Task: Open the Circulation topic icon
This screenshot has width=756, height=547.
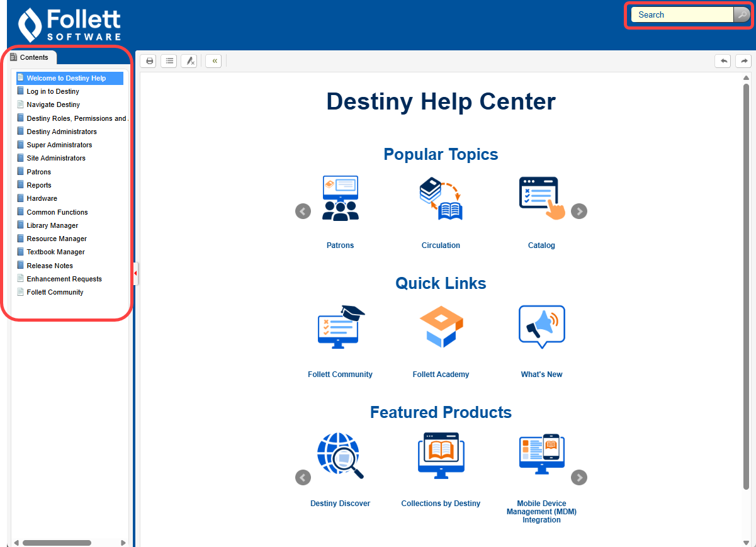Action: [441, 198]
